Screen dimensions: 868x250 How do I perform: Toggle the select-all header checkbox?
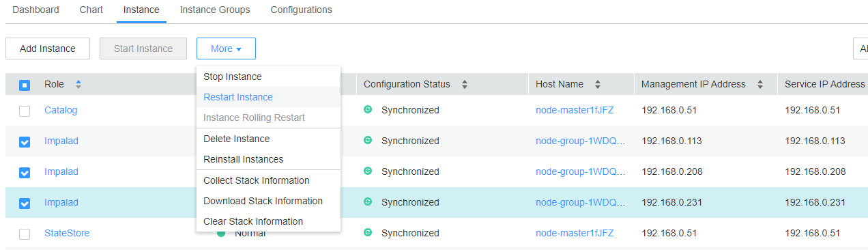coord(25,85)
